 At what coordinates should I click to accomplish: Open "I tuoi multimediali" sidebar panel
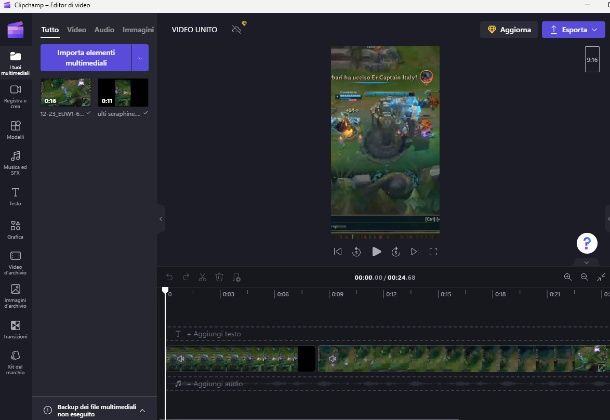[x=15, y=63]
